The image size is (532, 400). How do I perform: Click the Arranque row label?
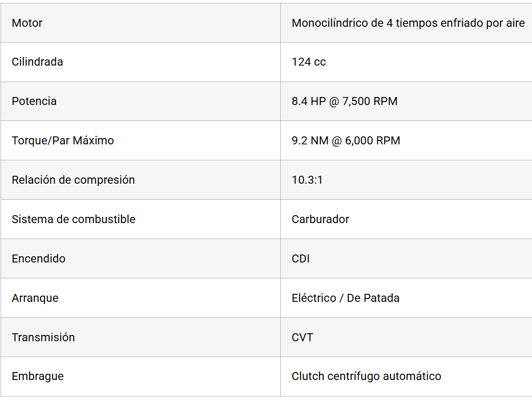pyautogui.click(x=35, y=298)
